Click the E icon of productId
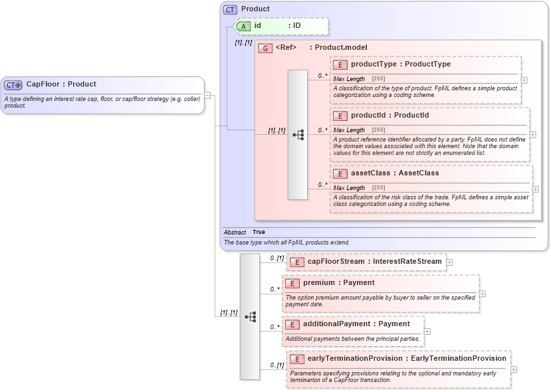Image resolution: width=551 pixels, height=392 pixels. pyautogui.click(x=340, y=116)
